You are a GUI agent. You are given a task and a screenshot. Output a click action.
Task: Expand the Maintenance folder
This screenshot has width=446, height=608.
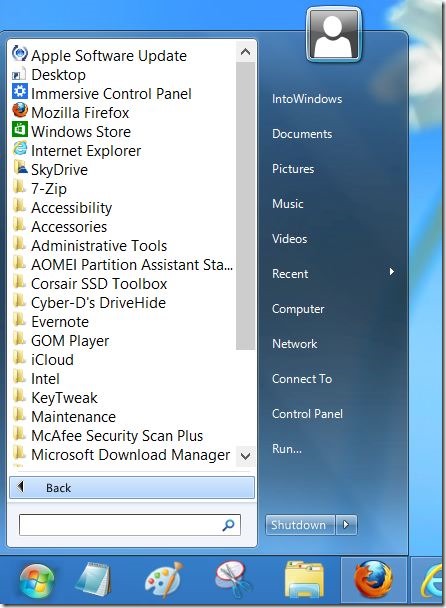64,416
